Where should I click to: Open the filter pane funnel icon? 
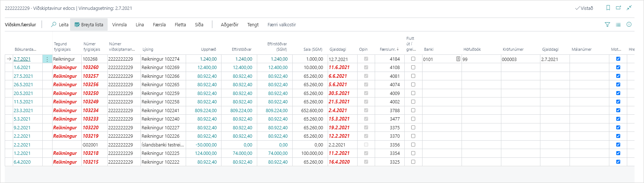[x=607, y=24]
